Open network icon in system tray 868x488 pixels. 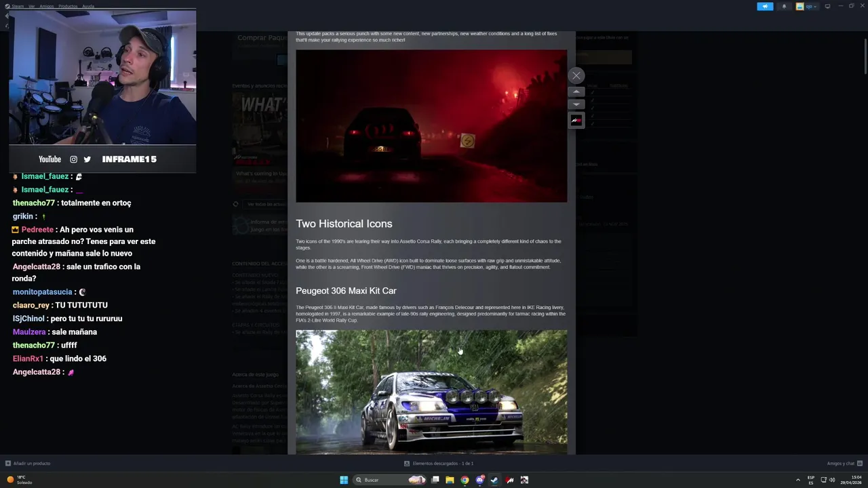824,480
